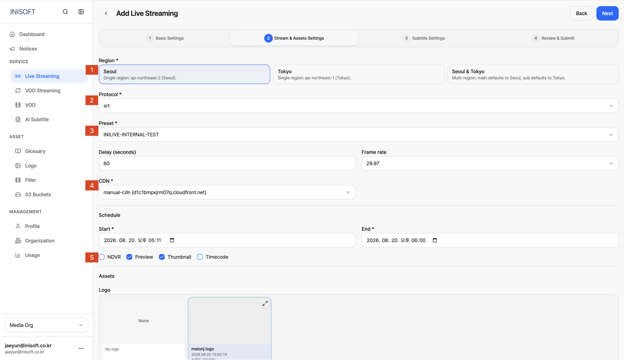Click the VOD film icon
This screenshot has height=364, width=624.
pos(18,105)
